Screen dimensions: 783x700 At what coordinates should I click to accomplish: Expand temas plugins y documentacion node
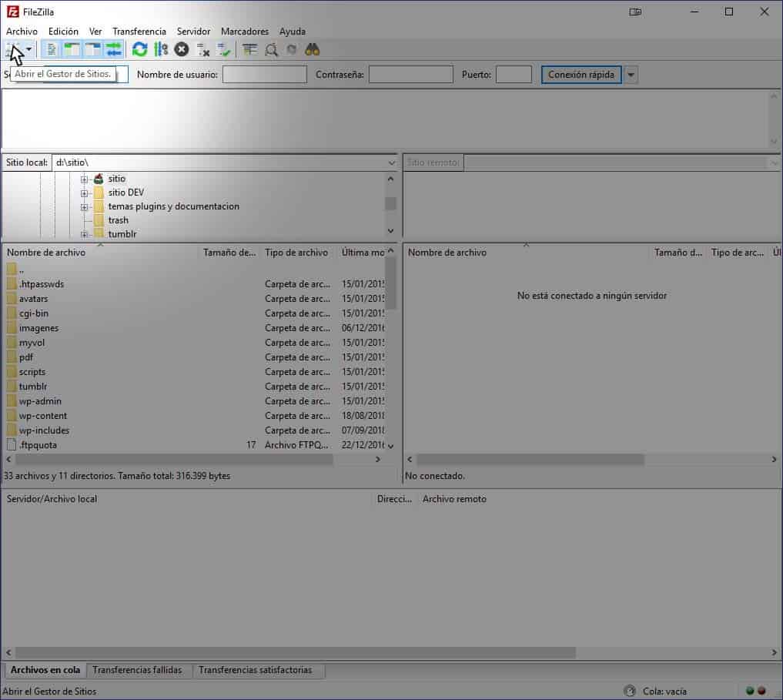pyautogui.click(x=84, y=207)
